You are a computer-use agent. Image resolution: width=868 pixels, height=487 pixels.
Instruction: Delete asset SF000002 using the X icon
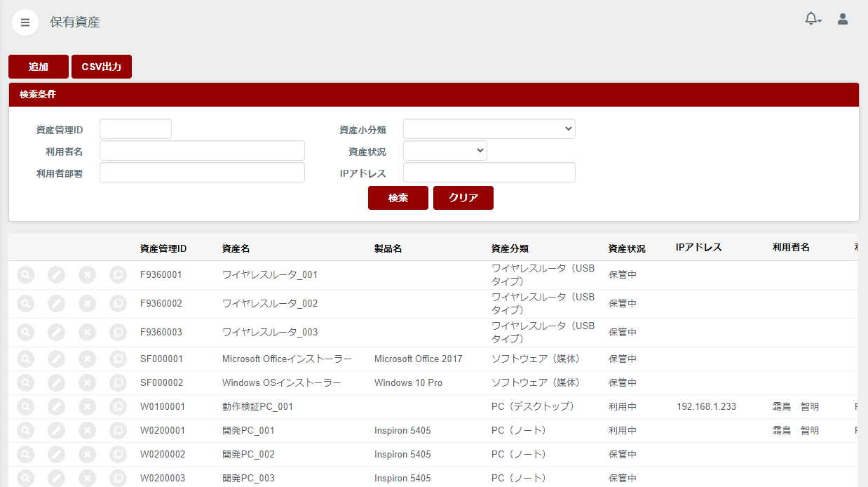pos(87,382)
